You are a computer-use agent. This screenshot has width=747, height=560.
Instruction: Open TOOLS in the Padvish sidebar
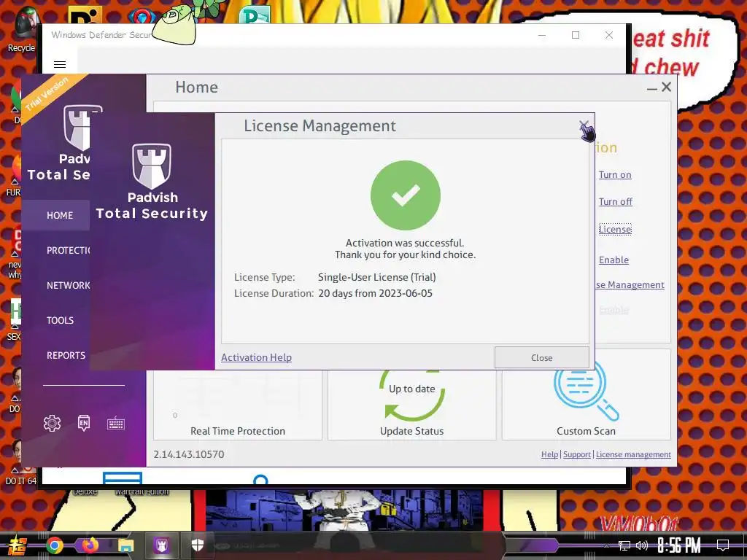60,321
